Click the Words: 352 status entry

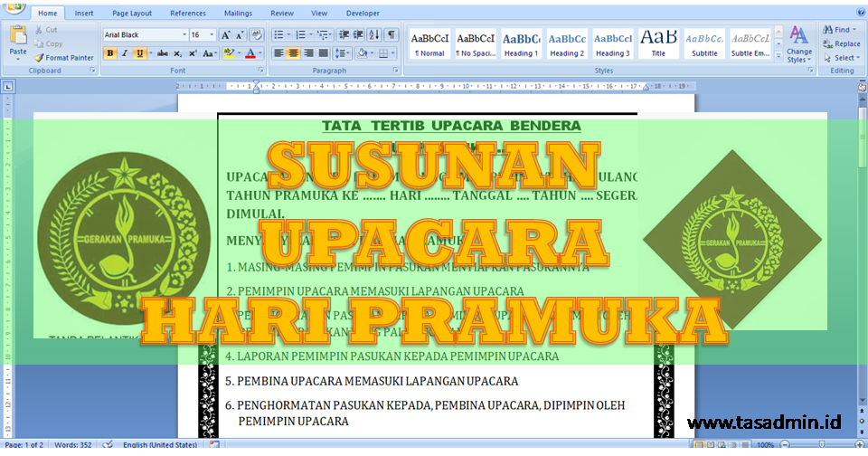click(72, 445)
